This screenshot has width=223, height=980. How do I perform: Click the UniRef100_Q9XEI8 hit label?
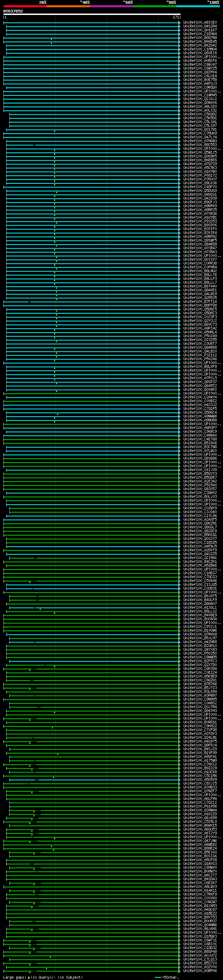click(x=200, y=53)
